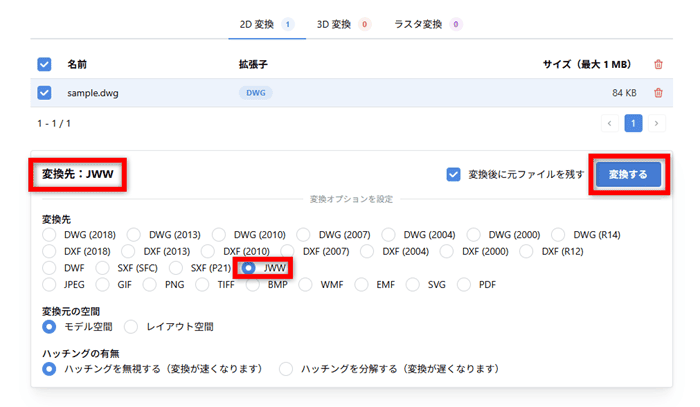Click the 変換先：JWW heading

[78, 174]
